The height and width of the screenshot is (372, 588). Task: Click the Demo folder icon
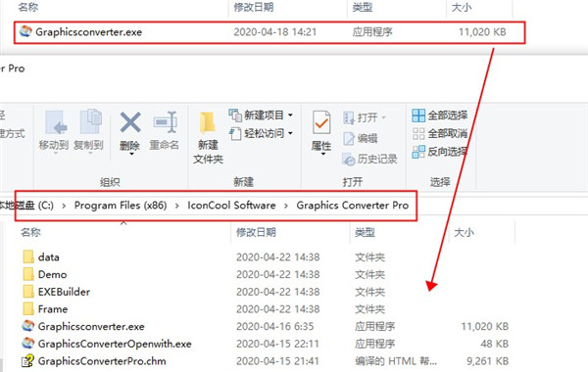(x=28, y=274)
